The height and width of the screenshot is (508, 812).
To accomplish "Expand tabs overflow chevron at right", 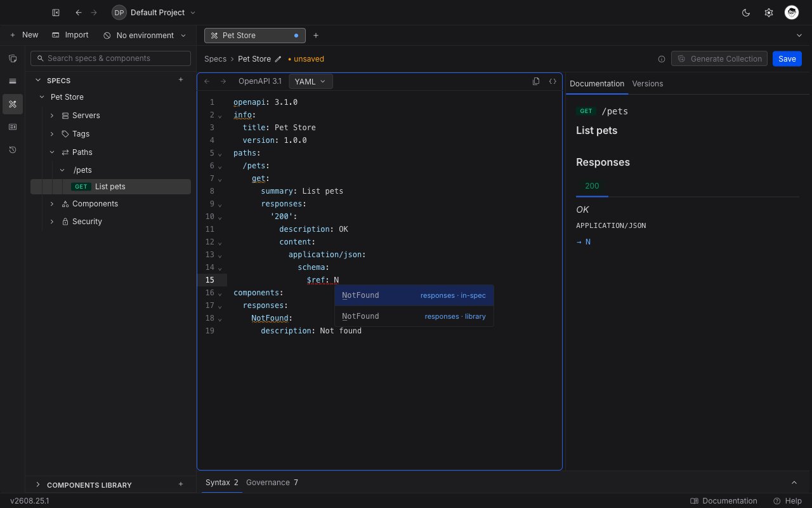I will (799, 36).
